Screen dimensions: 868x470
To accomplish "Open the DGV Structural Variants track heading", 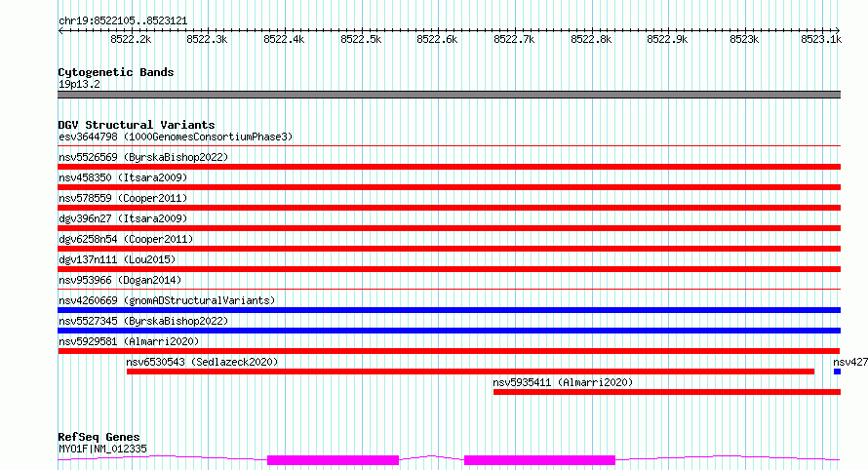I will point(137,125).
